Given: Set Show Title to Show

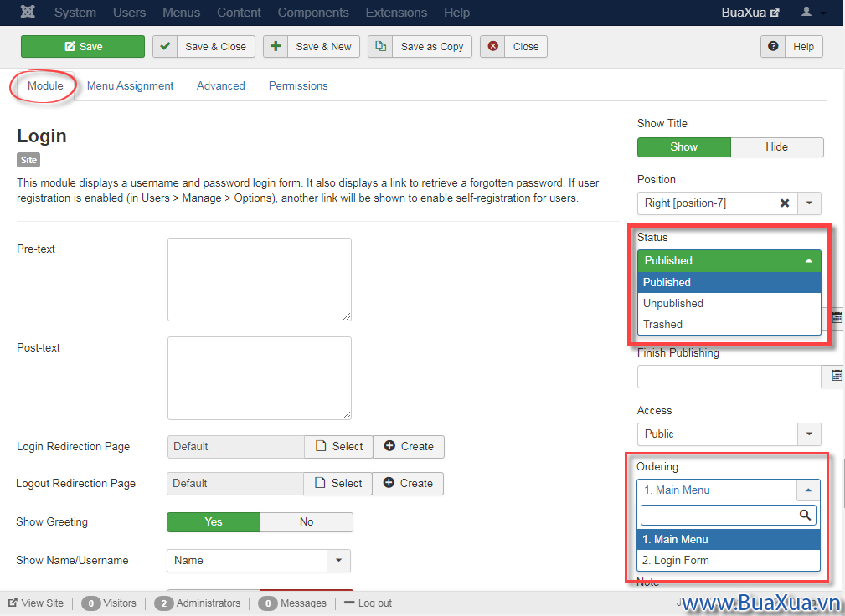Looking at the screenshot, I should click(x=684, y=147).
